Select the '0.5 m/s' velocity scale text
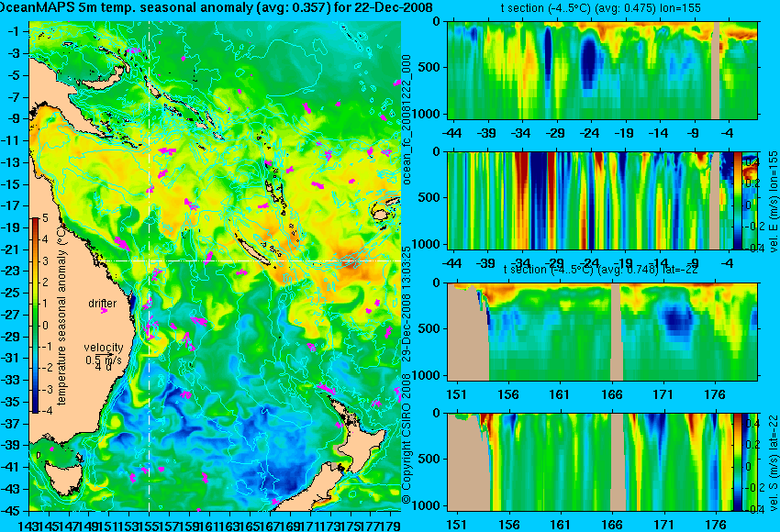780x532 pixels. tap(104, 360)
